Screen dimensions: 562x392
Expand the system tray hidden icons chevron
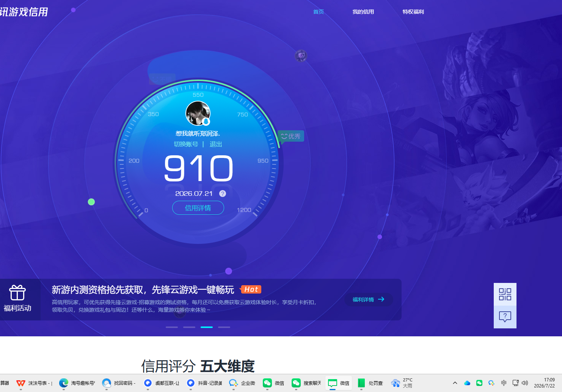pos(455,383)
